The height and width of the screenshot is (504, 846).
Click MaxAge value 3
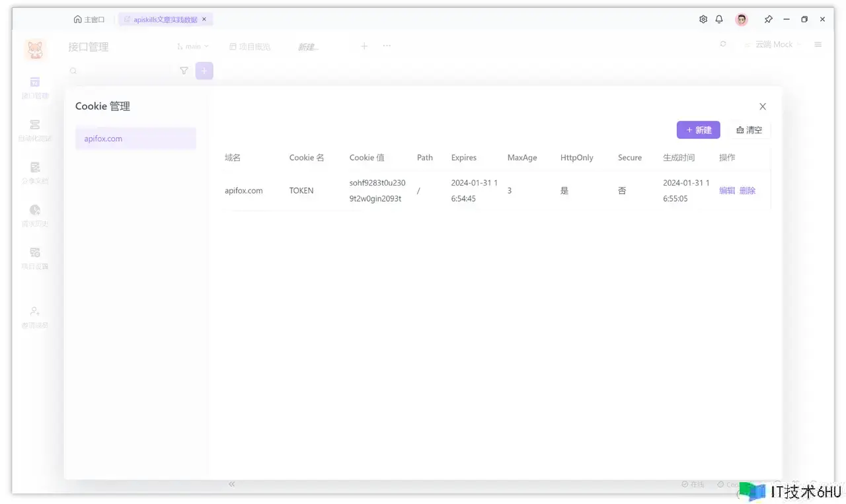click(510, 191)
